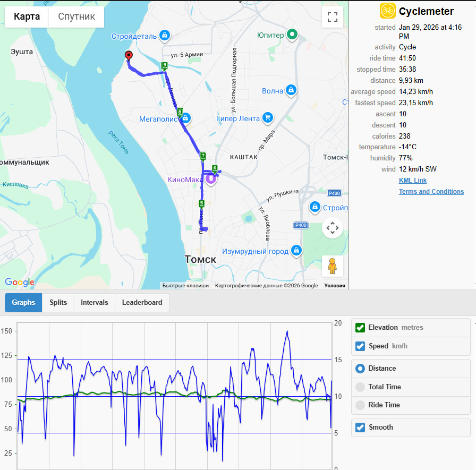Select the Юпитер map marker
This screenshot has width=476, height=470.
pos(292,35)
